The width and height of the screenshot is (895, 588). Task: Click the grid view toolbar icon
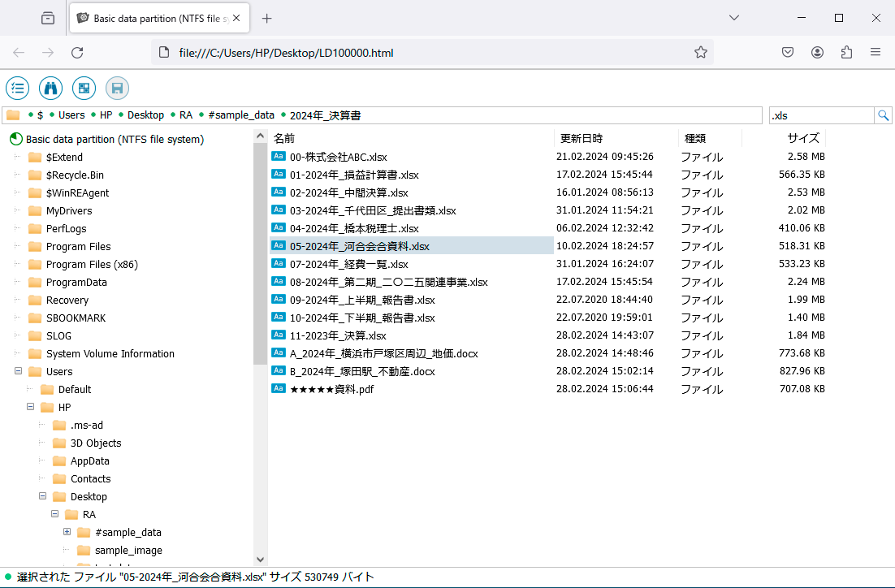(x=84, y=89)
